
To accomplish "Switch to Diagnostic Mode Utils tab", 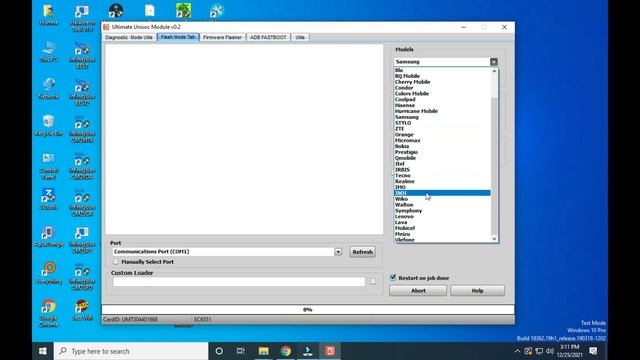I will 129,37.
